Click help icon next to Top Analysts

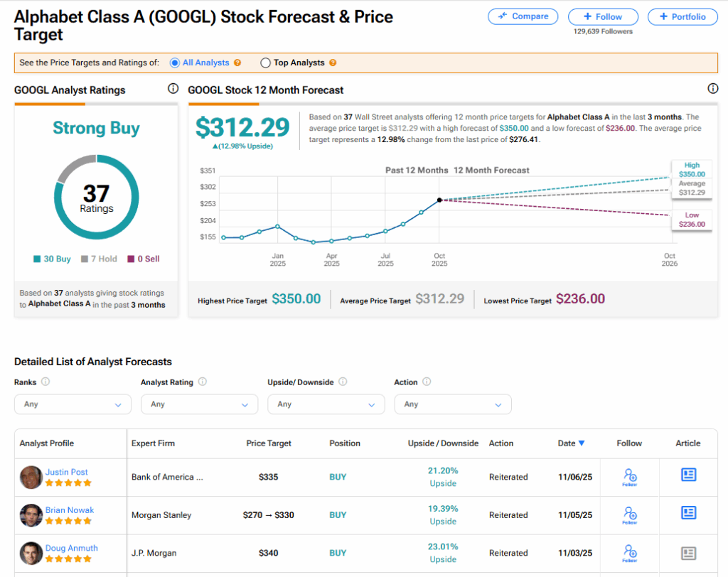coord(333,63)
